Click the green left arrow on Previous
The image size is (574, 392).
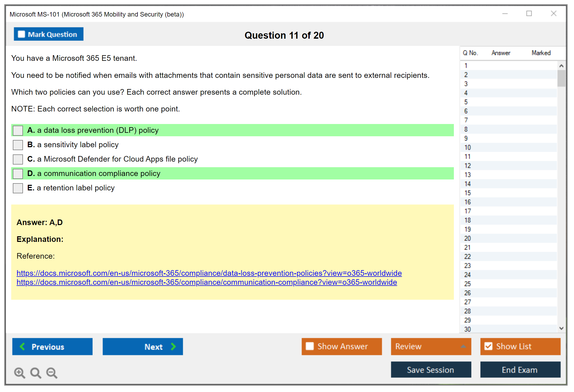22,346
